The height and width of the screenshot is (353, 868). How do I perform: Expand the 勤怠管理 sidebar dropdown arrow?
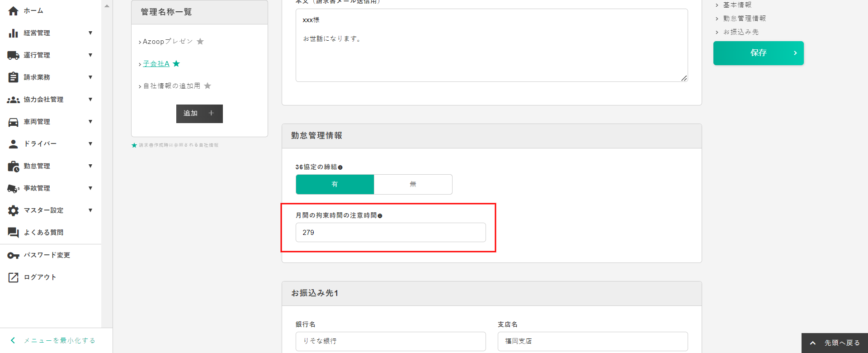tap(90, 166)
